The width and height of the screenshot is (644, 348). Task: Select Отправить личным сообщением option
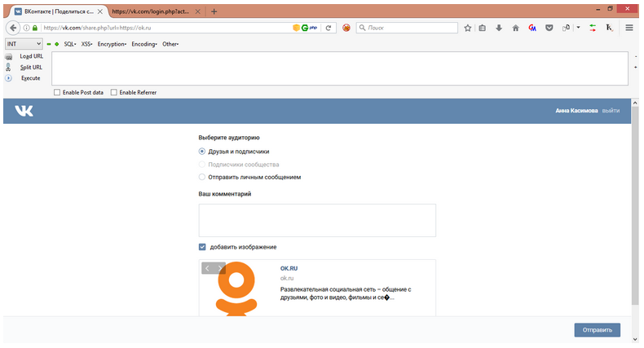202,176
